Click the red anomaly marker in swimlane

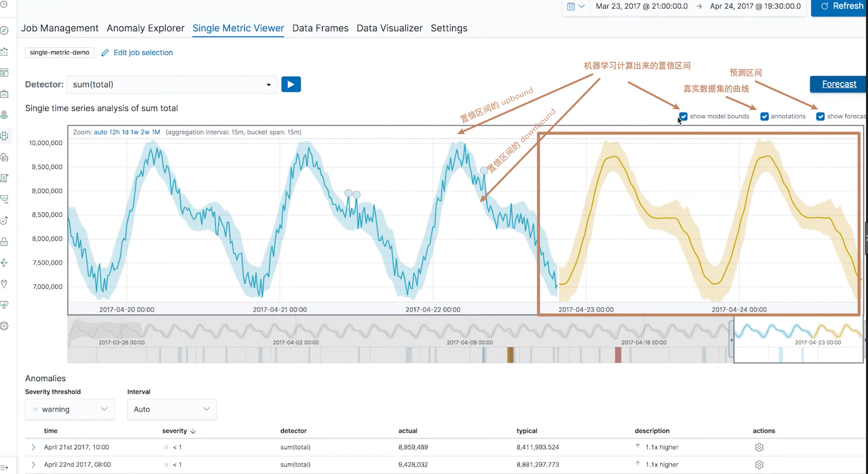[x=618, y=355]
